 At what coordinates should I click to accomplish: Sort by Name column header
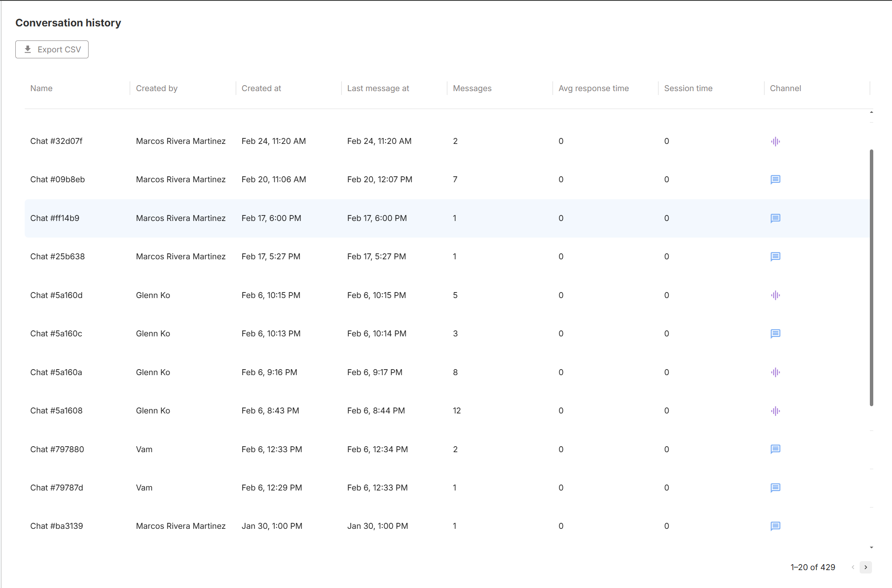[41, 88]
